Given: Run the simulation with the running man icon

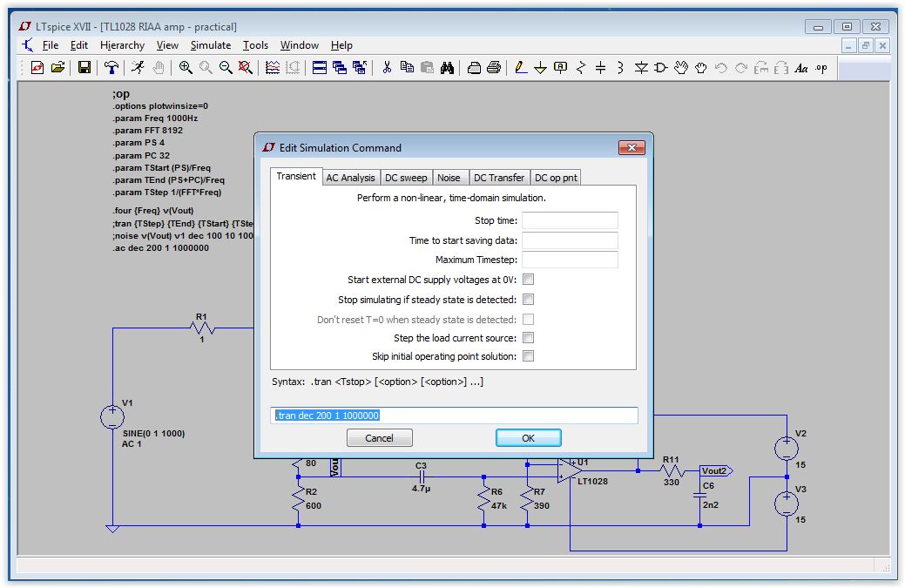Looking at the screenshot, I should 138,68.
